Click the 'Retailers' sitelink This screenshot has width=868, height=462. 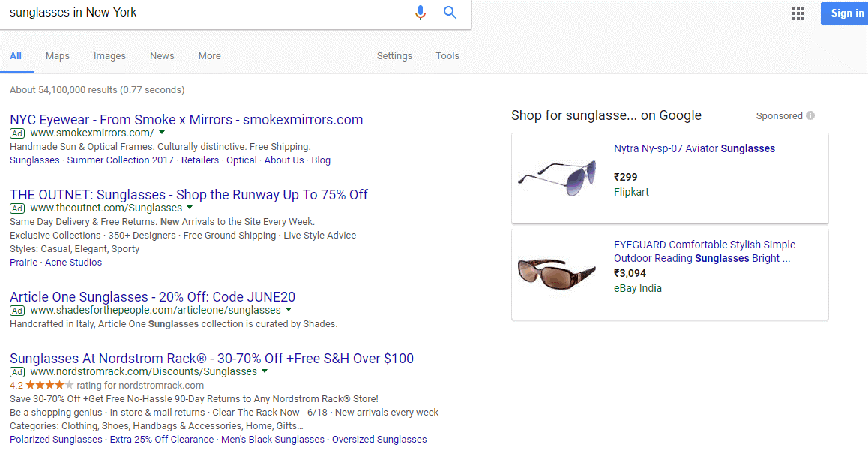(x=200, y=160)
